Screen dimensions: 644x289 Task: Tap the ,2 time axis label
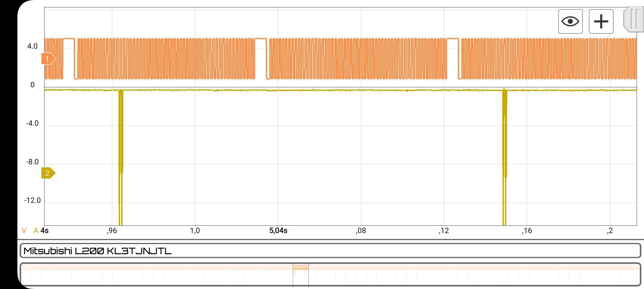click(x=609, y=231)
